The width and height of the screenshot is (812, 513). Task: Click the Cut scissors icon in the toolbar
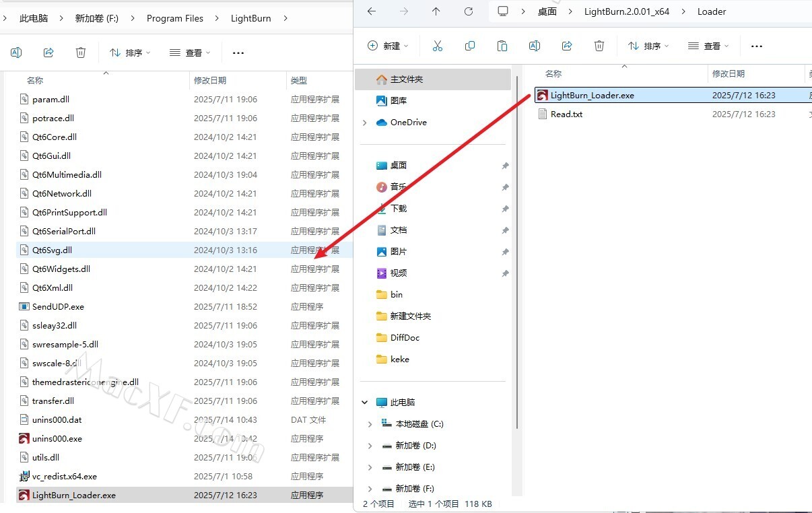(x=438, y=46)
